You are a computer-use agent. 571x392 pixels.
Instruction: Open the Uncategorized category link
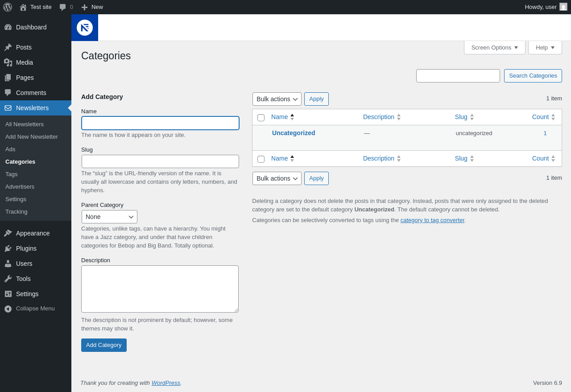pyautogui.click(x=294, y=133)
